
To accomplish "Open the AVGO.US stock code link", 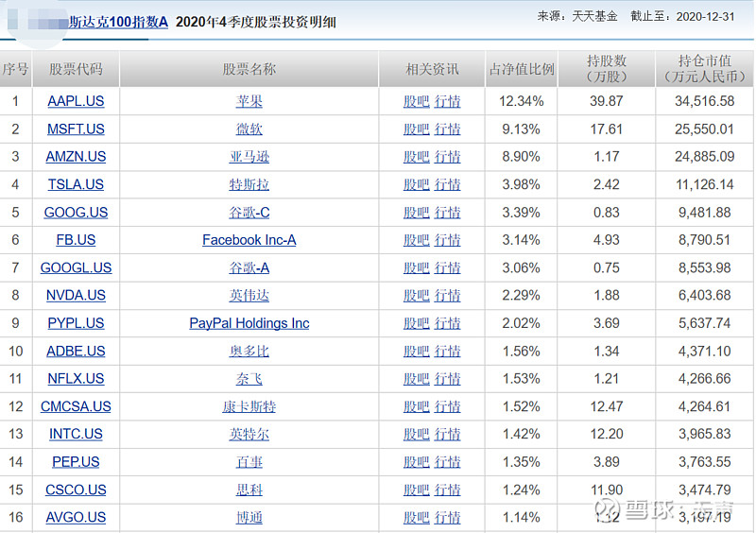I will pos(76,518).
